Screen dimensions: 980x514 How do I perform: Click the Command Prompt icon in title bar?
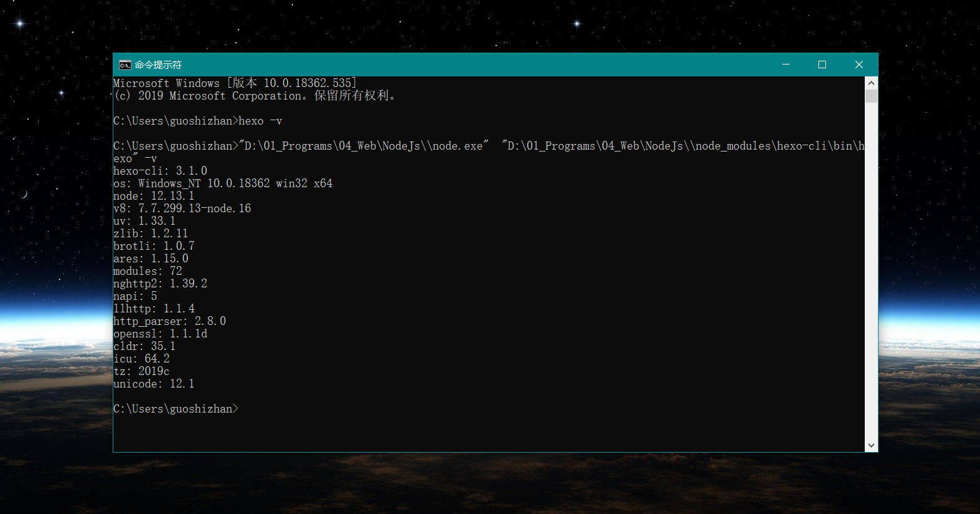click(125, 64)
